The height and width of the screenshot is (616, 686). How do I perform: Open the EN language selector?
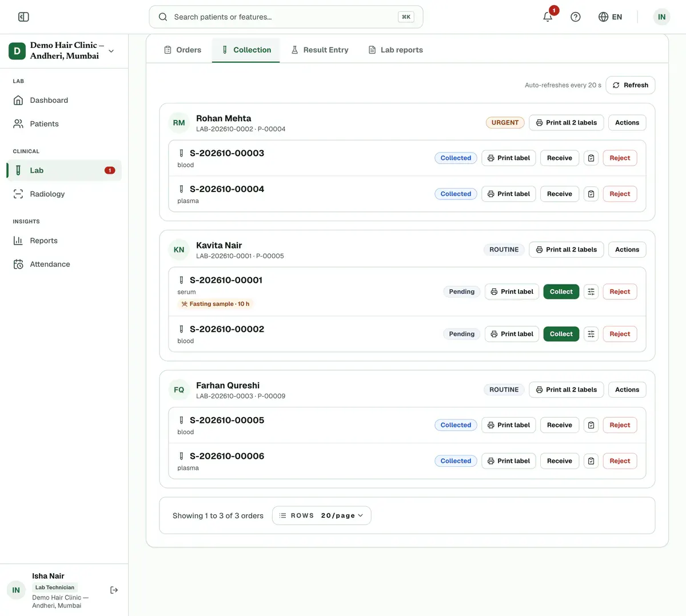tap(610, 17)
